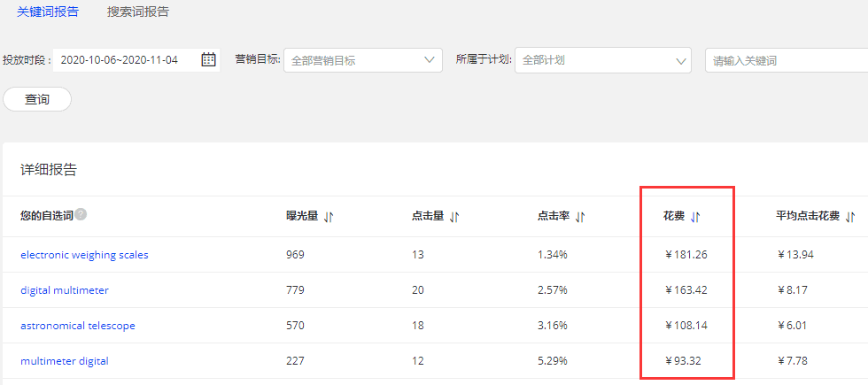Select exposure value 227
868x385 pixels.
pos(295,361)
